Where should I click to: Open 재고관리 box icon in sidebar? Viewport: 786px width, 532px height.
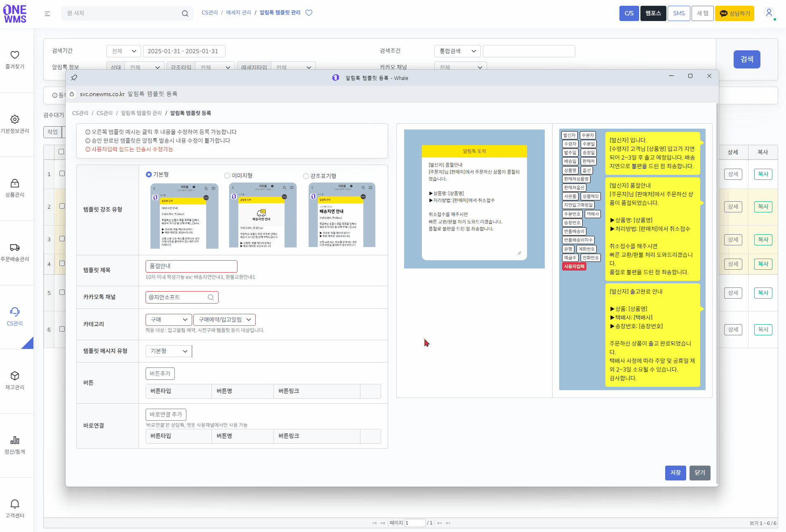pos(15,376)
